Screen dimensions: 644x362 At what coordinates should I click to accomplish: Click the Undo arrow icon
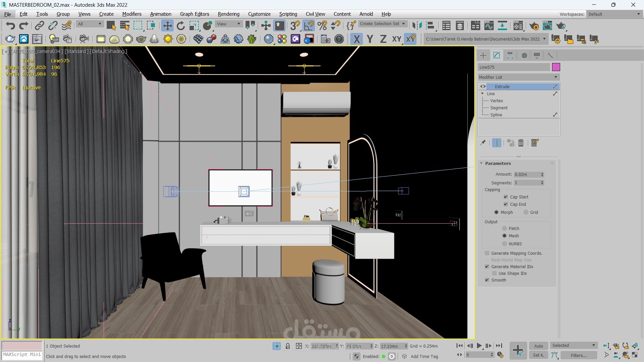pos(10,26)
